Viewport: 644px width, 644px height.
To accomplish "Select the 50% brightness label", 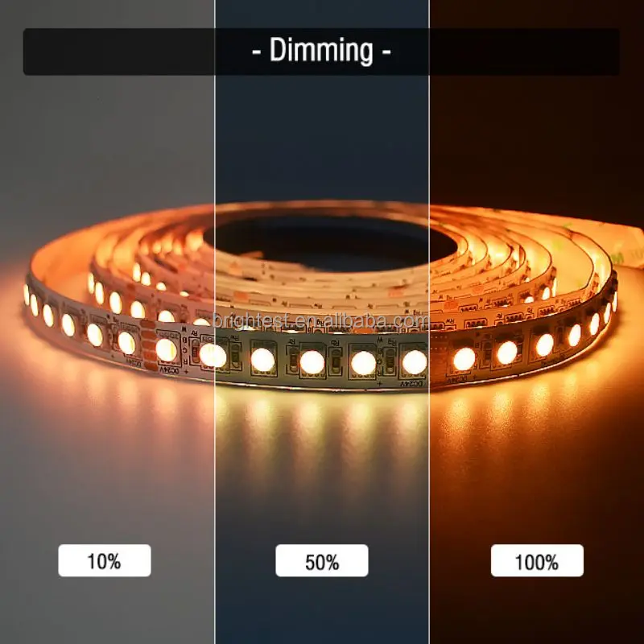I will pyautogui.click(x=321, y=560).
